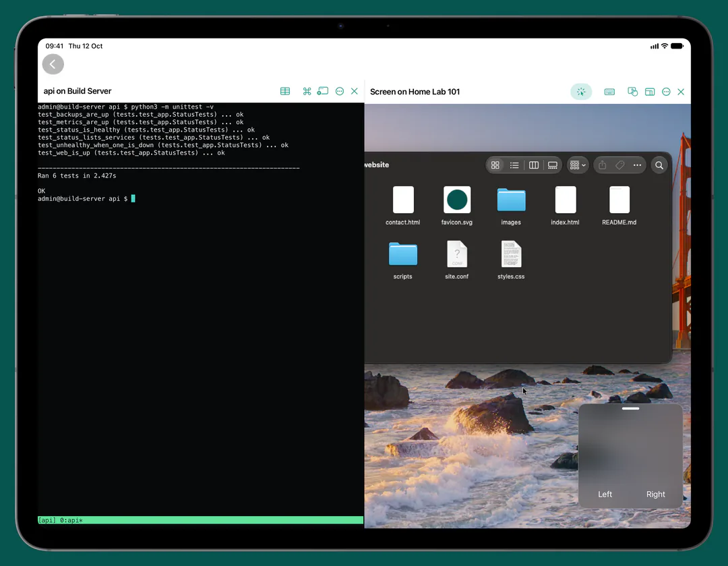
Task: Select the images folder
Action: 511,206
